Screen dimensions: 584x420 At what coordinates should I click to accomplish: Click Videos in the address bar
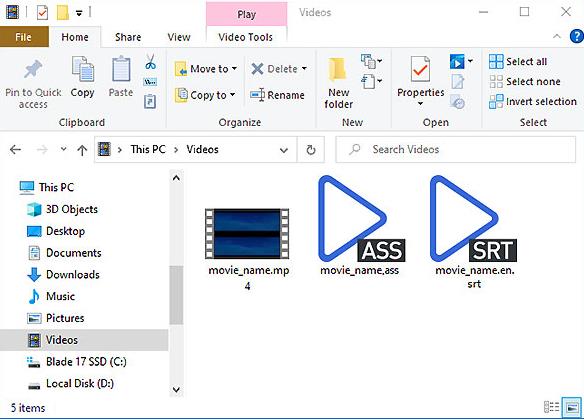[x=202, y=149]
